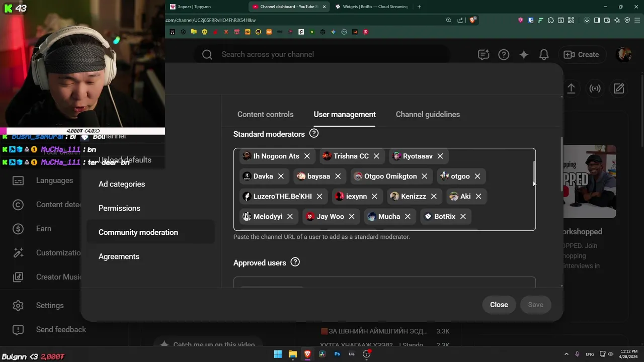Click the Create button in header
644x362 pixels.
click(582, 54)
